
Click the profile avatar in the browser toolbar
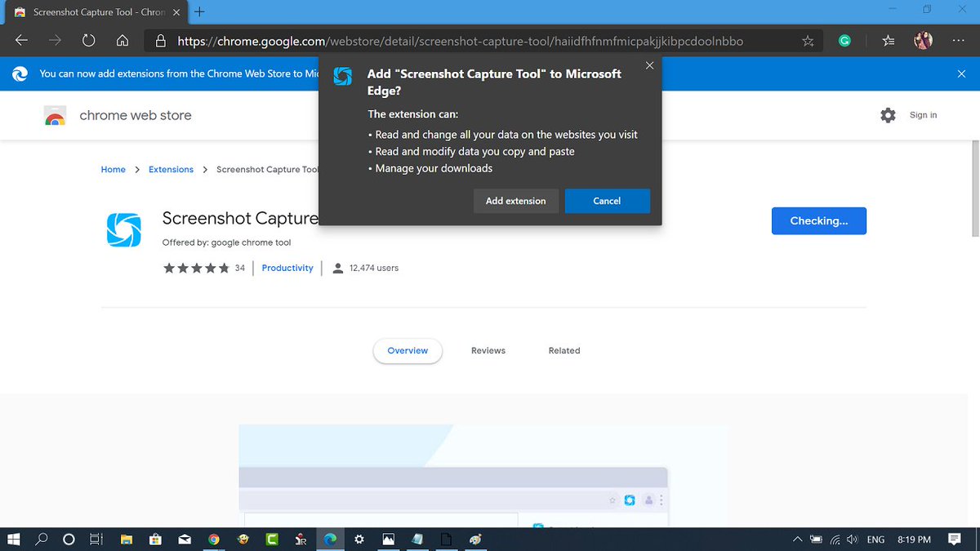tap(923, 39)
